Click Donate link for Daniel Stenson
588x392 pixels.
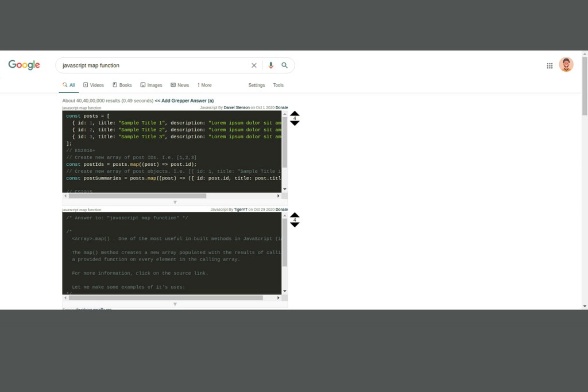point(281,107)
